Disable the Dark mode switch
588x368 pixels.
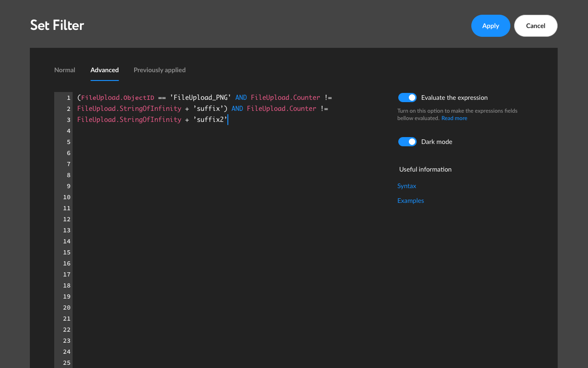click(x=407, y=142)
